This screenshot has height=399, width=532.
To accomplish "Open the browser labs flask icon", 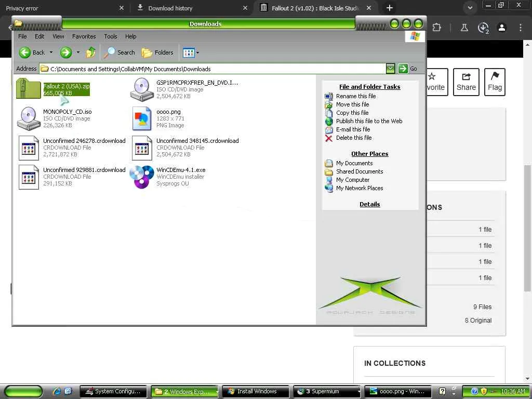I will tap(464, 28).
